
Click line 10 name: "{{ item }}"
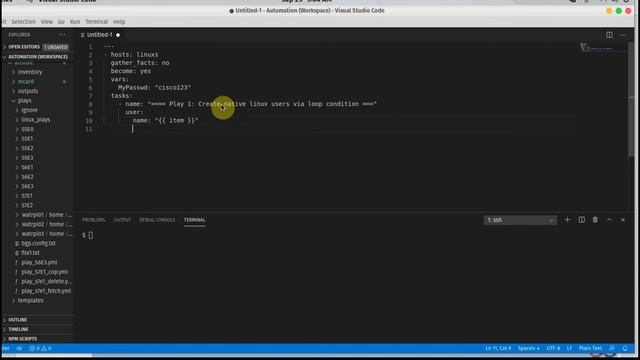tap(165, 120)
